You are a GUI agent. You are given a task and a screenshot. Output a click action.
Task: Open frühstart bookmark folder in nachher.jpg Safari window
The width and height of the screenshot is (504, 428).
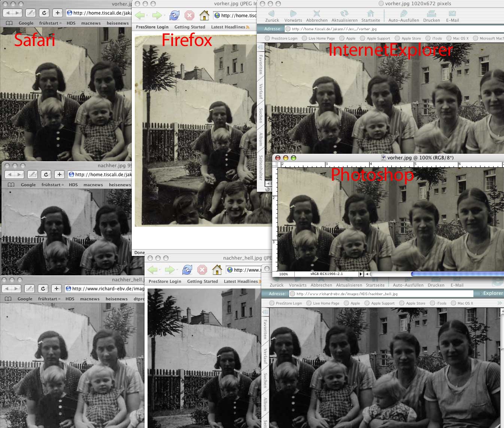coord(52,185)
